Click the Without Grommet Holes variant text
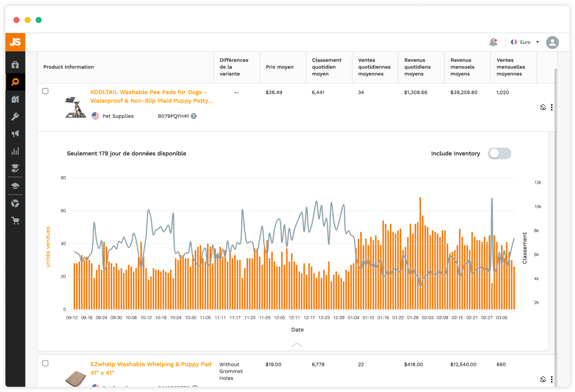Image resolution: width=575 pixels, height=392 pixels. pyautogui.click(x=231, y=371)
